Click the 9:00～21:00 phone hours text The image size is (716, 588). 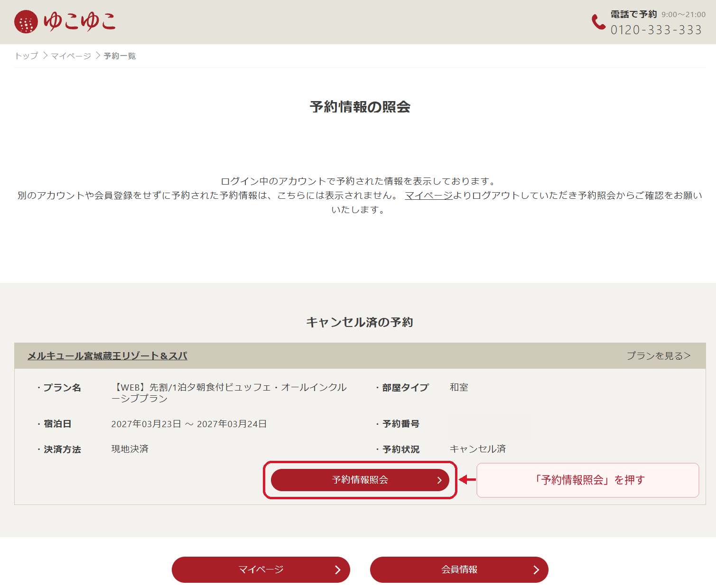pos(684,15)
